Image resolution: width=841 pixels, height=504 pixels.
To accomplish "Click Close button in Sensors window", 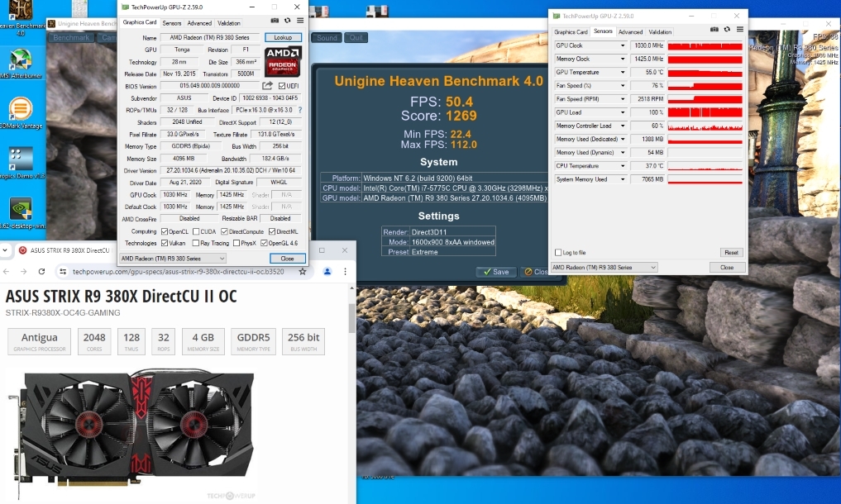I will pos(727,267).
